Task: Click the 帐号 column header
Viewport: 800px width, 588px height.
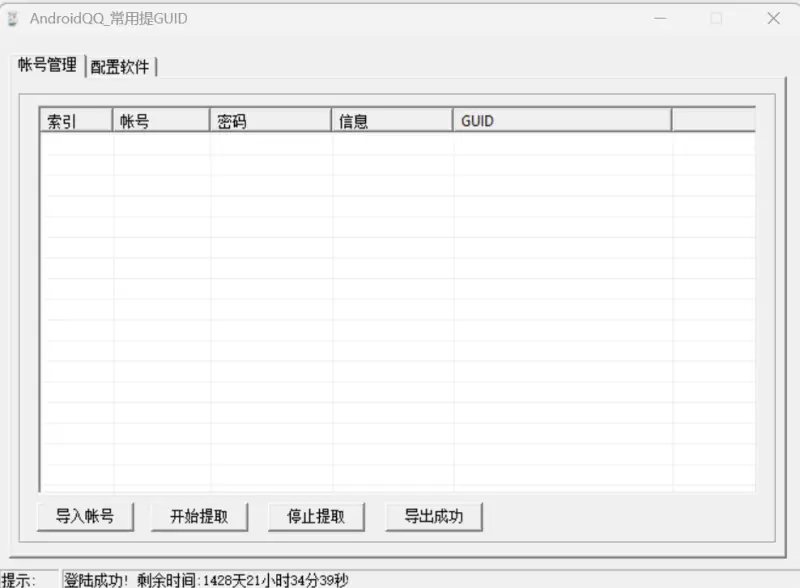Action: click(159, 120)
